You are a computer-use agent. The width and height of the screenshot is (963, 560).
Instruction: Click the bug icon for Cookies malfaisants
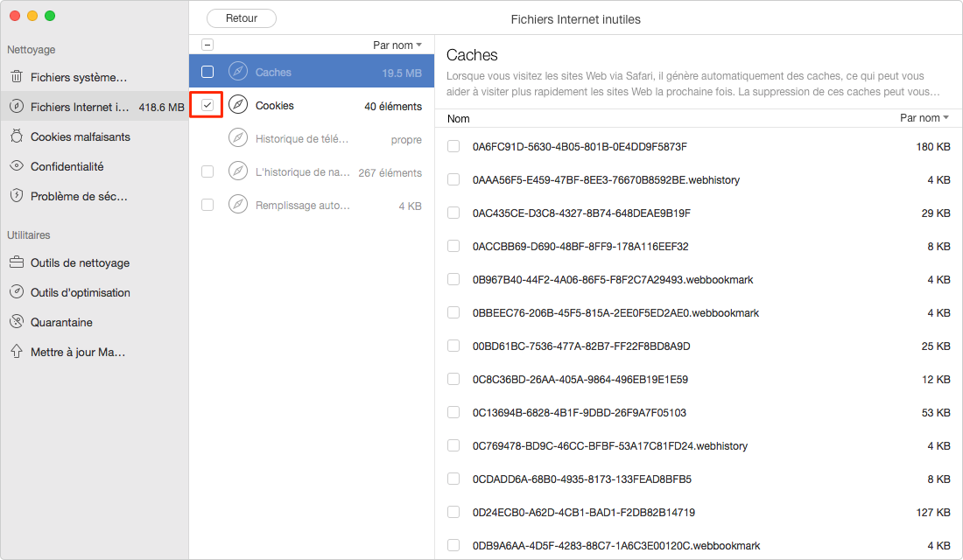click(17, 136)
